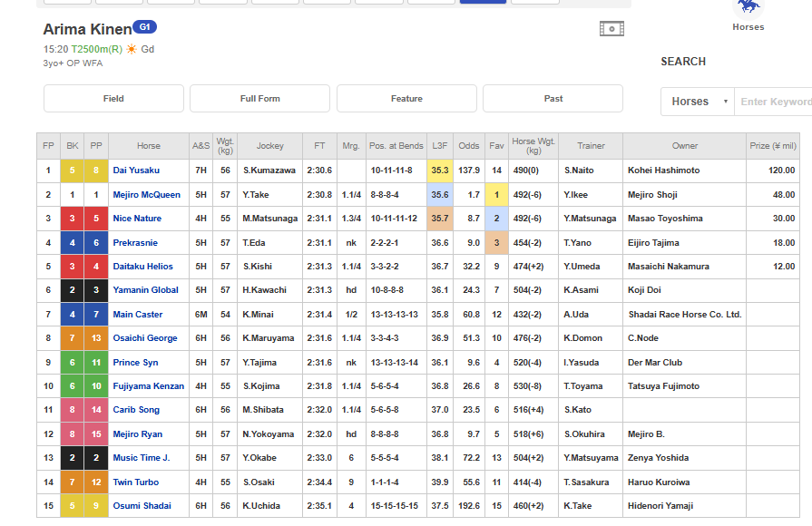Open Main Caster horse link
This screenshot has height=526, width=812.
point(138,315)
